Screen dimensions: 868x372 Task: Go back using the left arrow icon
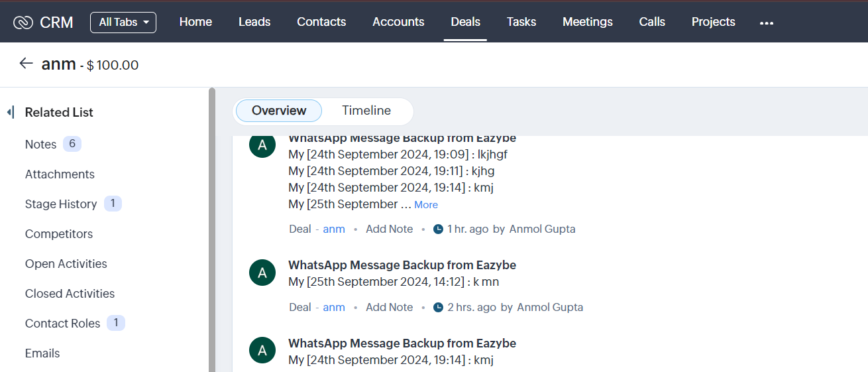(x=26, y=63)
